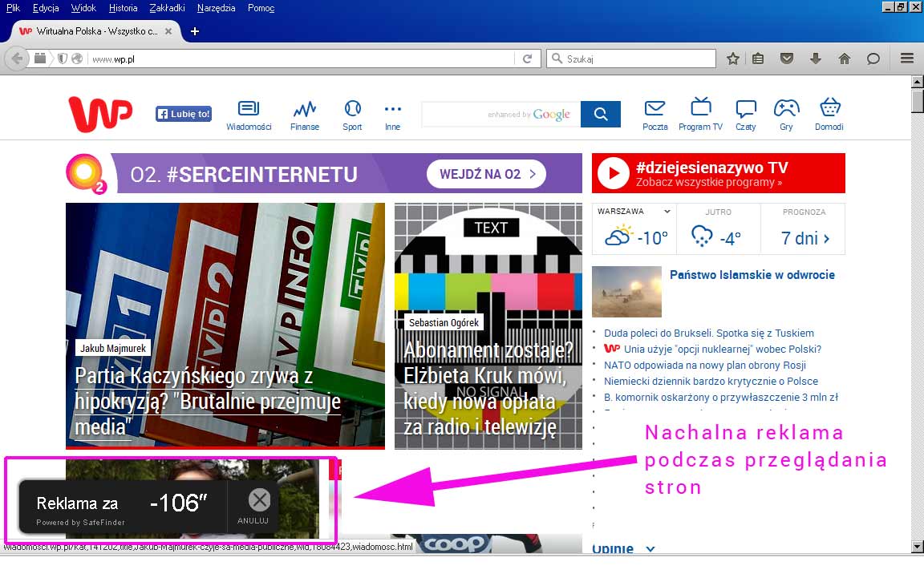Click the Sebastian Ogórek author label
924x586 pixels.
pyautogui.click(x=444, y=323)
